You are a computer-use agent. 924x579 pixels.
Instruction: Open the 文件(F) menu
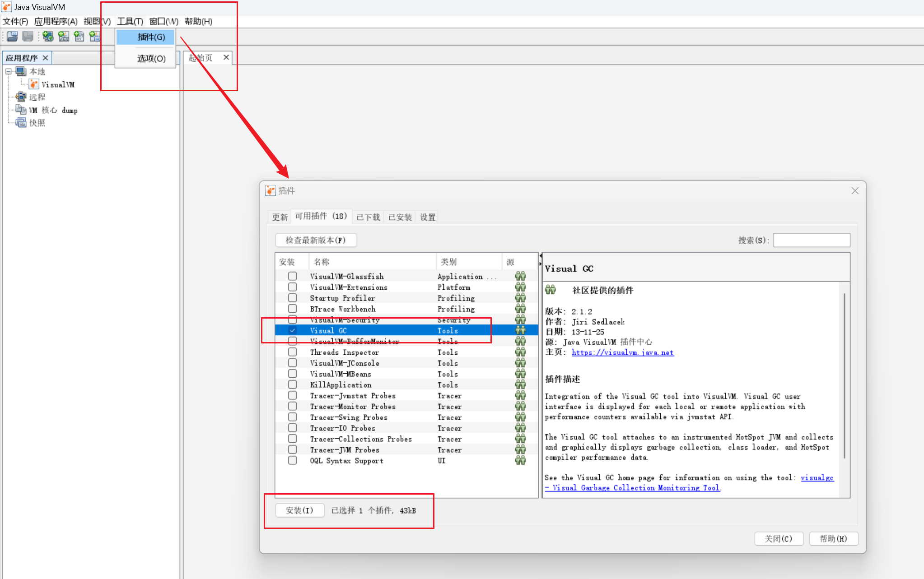pyautogui.click(x=15, y=21)
